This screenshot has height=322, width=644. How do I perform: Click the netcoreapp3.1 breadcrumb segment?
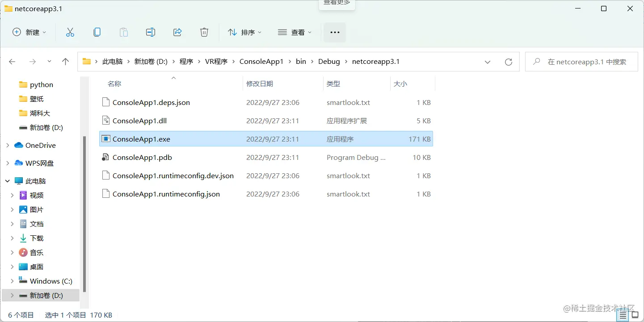pyautogui.click(x=376, y=62)
